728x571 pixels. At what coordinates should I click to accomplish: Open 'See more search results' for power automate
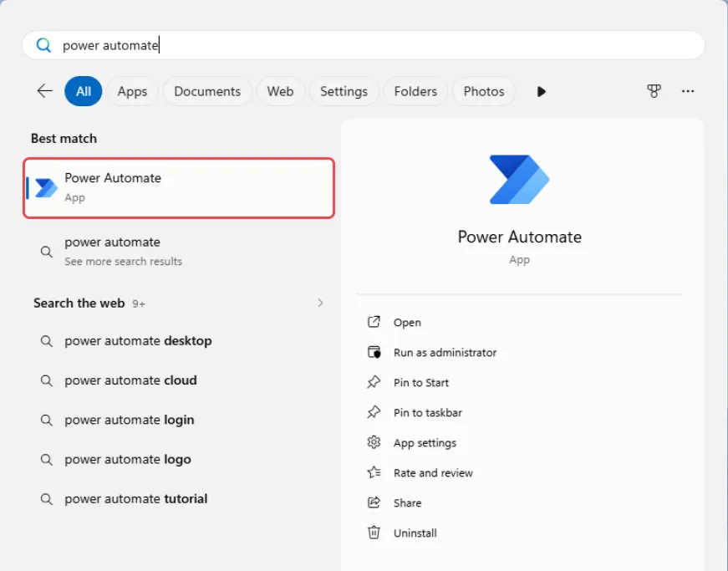click(179, 251)
